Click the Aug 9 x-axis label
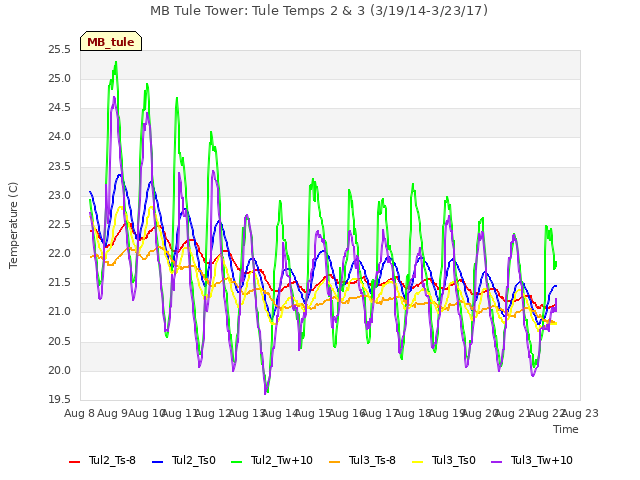 click(x=113, y=413)
